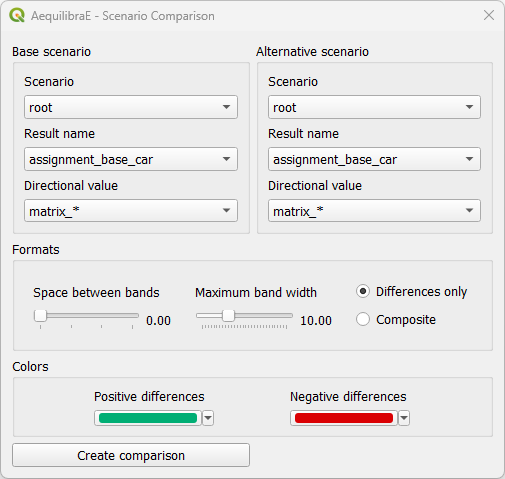Click the Create comparison button
This screenshot has width=505, height=479.
(x=131, y=455)
